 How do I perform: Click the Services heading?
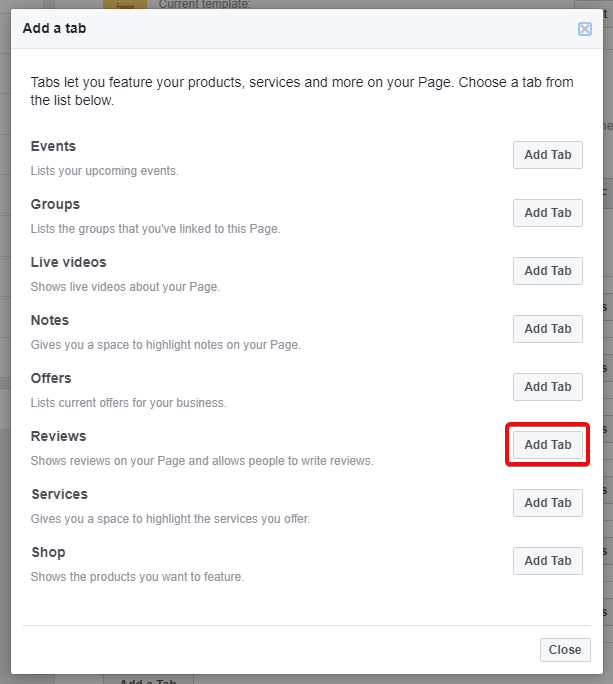[x=59, y=494]
